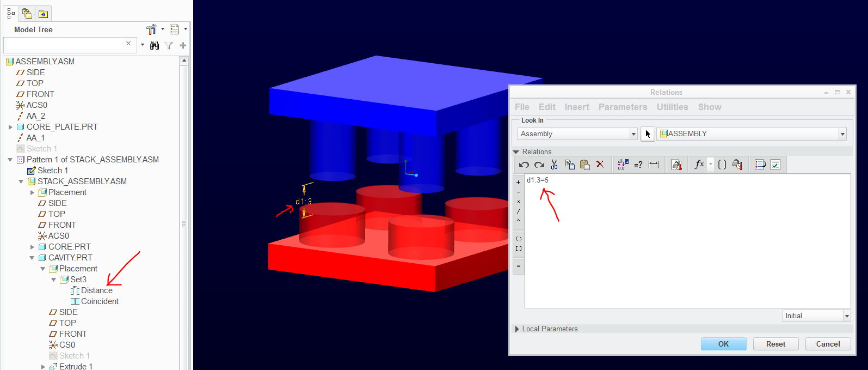868x370 pixels.
Task: Open the Favorites folder tab icon
Action: click(x=43, y=13)
